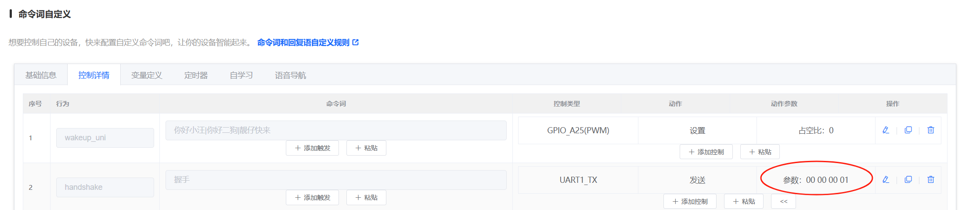Collapse row using the << button
Viewport: 980px width, 210px height.
(x=783, y=202)
